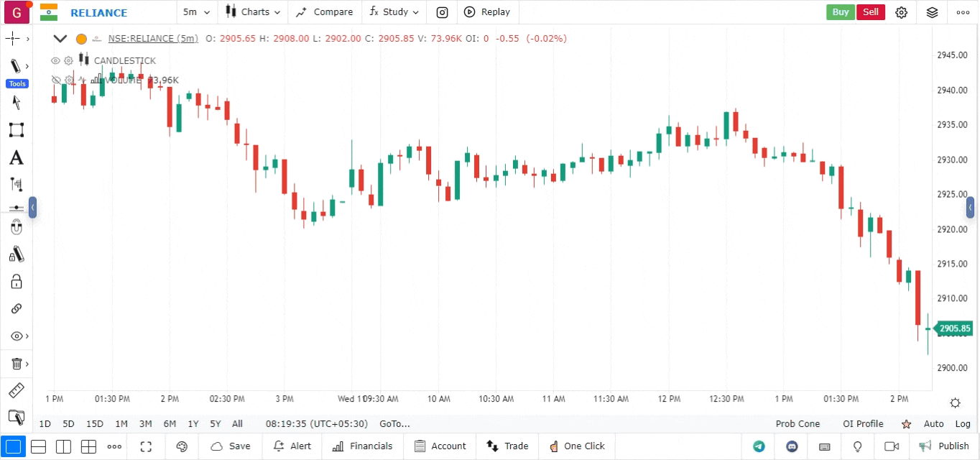Switch to the 1Y range tab

click(193, 424)
